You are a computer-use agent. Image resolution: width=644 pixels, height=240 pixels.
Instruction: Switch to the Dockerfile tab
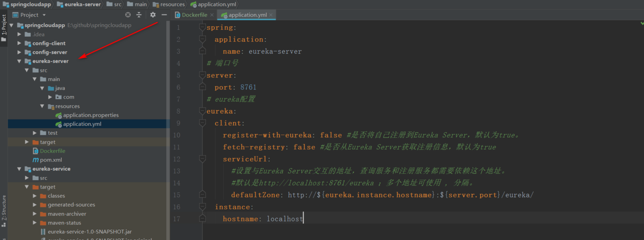(194, 15)
